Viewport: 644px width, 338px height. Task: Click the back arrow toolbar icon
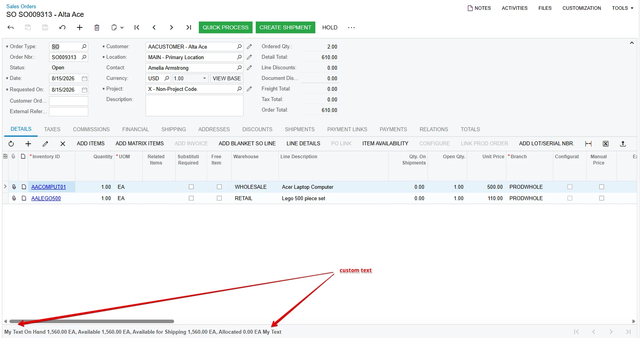pyautogui.click(x=11, y=27)
